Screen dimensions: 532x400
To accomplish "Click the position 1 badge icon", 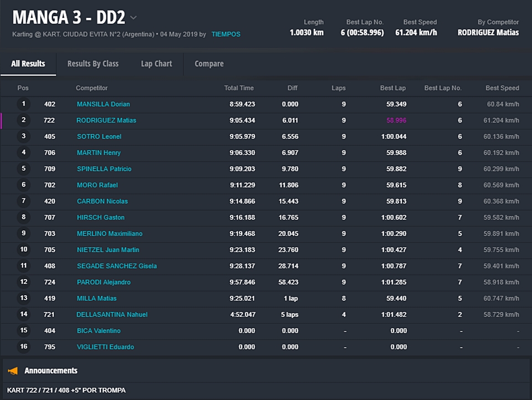I will 23,104.
